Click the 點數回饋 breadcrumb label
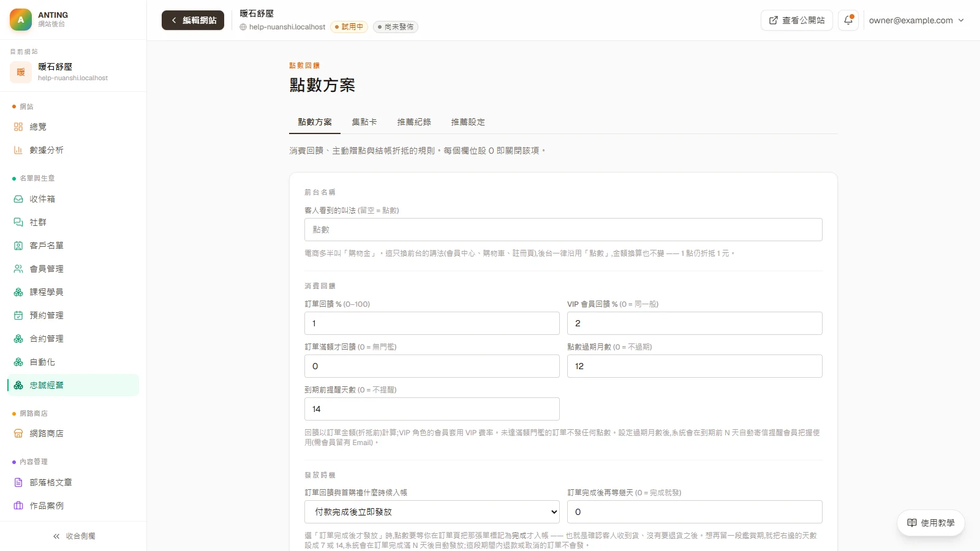This screenshot has height=551, width=980. [x=304, y=66]
